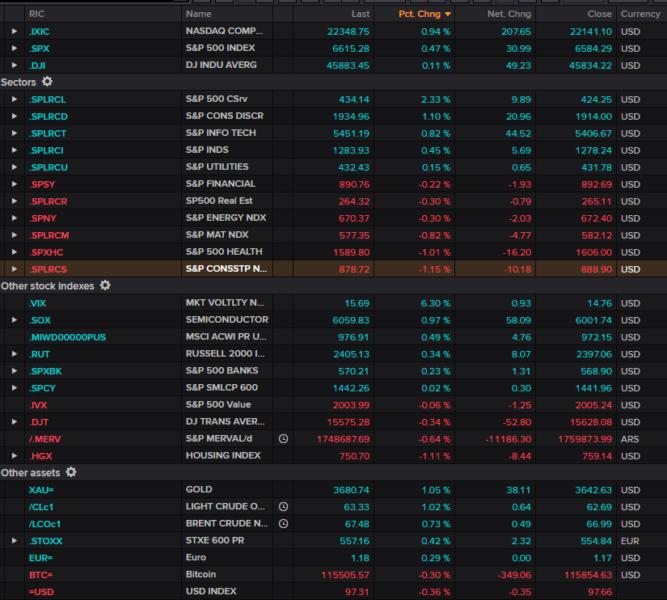Expand the .SPX row

(14, 48)
